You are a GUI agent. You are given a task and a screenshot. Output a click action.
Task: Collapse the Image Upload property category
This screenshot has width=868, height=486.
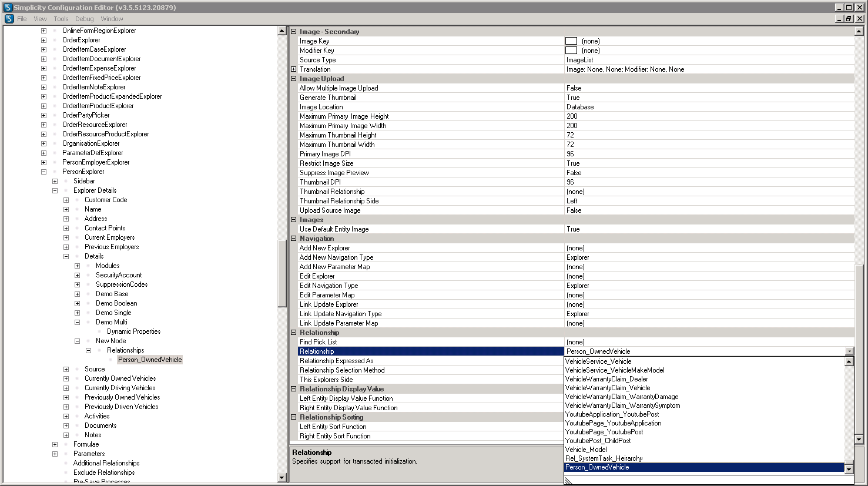(294, 79)
